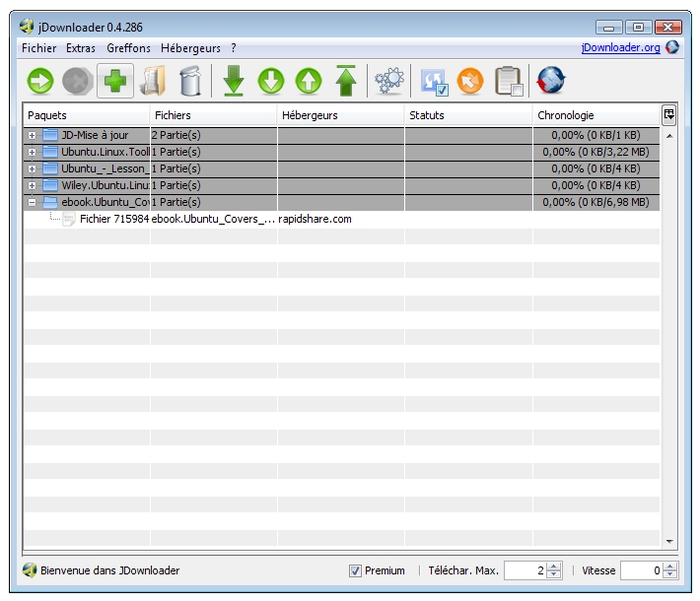Viewport: 700px width, 601px height.
Task: Increase Téléchar. Max. value with up arrow
Action: [553, 567]
